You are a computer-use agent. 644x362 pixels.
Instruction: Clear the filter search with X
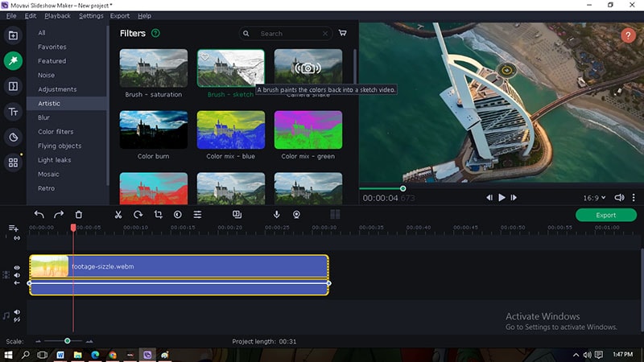(325, 34)
